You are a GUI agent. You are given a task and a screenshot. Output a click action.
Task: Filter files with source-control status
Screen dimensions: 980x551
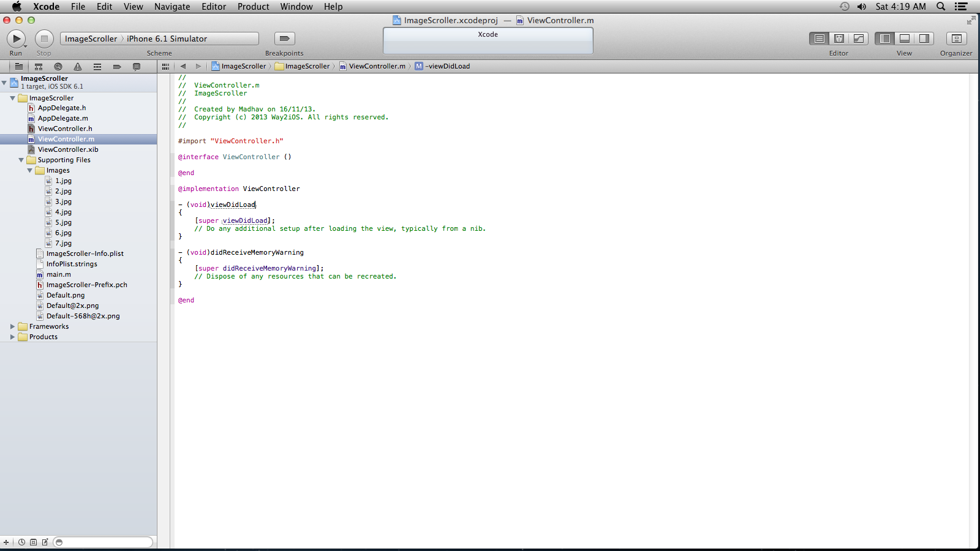[33, 542]
